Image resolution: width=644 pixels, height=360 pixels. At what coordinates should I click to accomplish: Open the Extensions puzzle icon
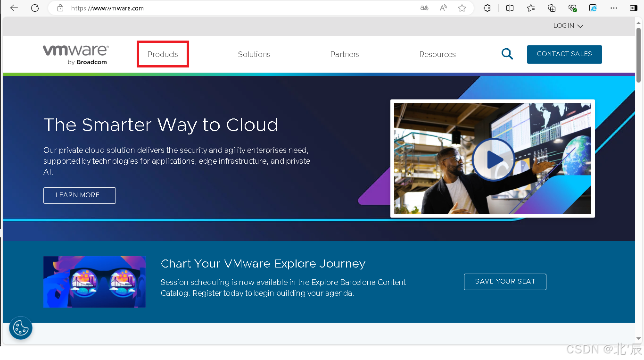(x=487, y=8)
